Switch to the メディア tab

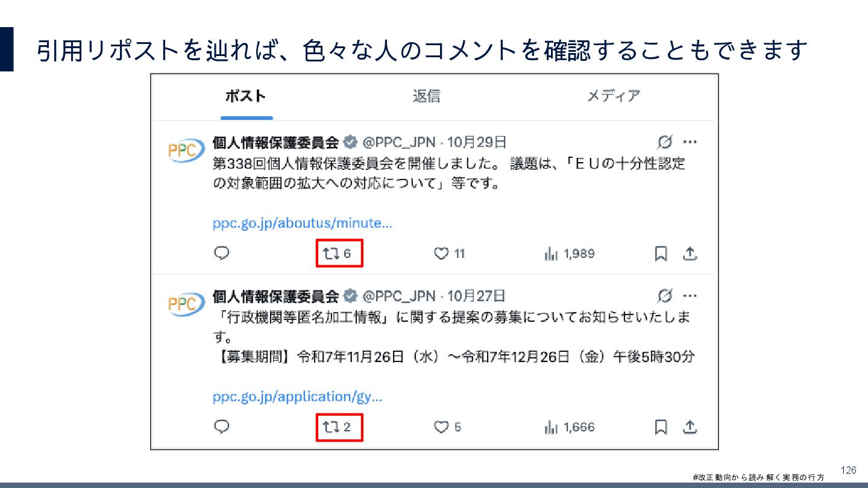pyautogui.click(x=614, y=96)
